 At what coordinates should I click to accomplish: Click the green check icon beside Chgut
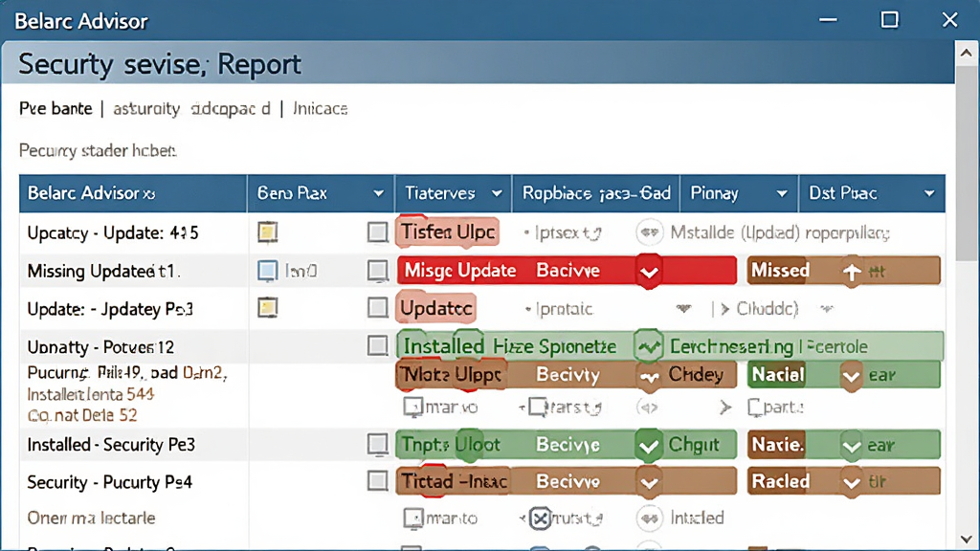tap(649, 446)
